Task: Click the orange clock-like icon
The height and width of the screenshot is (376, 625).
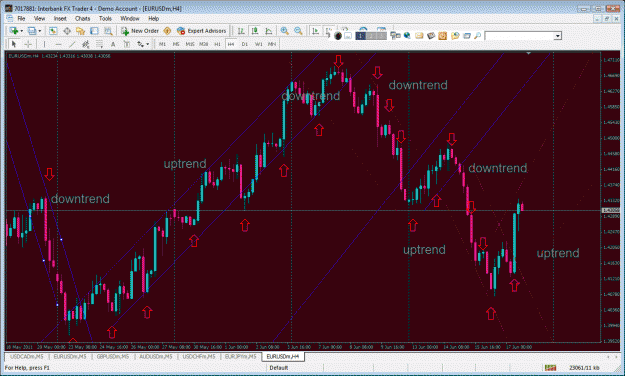Action: point(442,36)
